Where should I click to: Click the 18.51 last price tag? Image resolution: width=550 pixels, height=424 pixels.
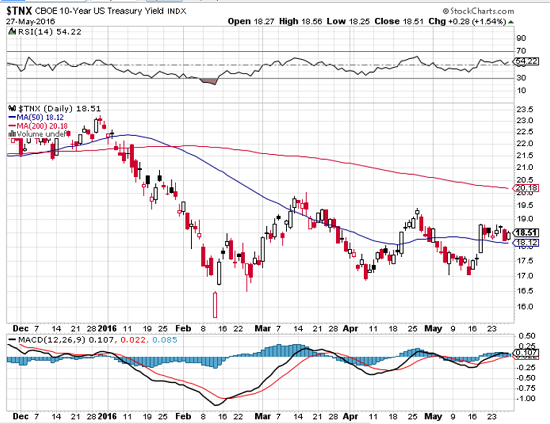click(x=526, y=233)
